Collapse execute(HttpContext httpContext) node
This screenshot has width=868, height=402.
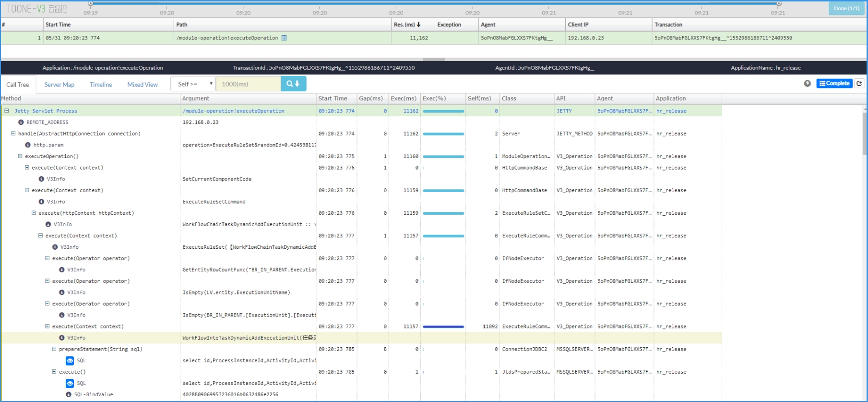[x=34, y=213]
